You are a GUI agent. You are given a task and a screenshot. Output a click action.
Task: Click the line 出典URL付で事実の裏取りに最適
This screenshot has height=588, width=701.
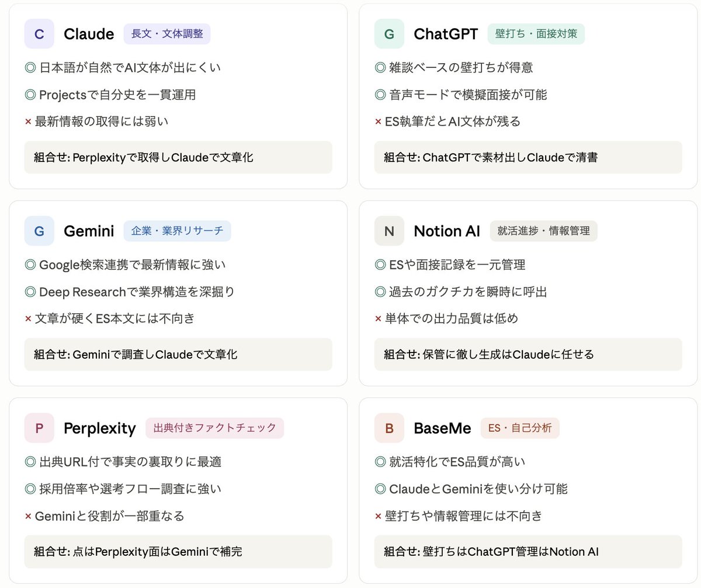coord(123,462)
